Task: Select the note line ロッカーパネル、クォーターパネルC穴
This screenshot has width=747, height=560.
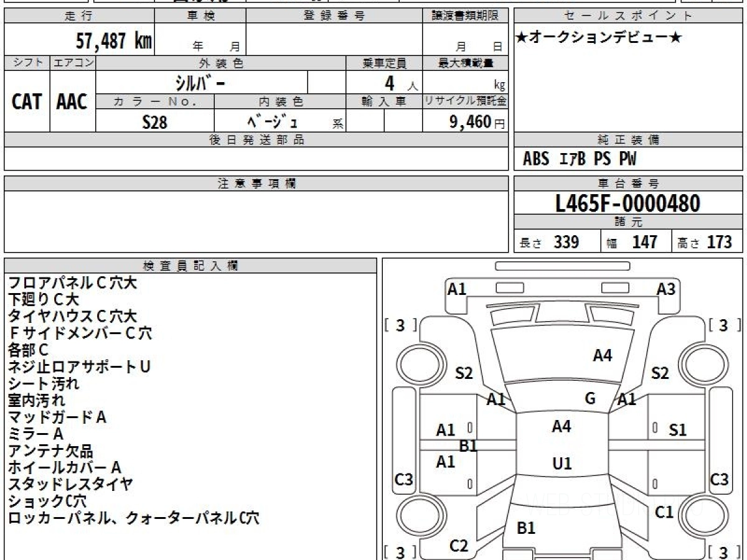Action: [x=134, y=518]
